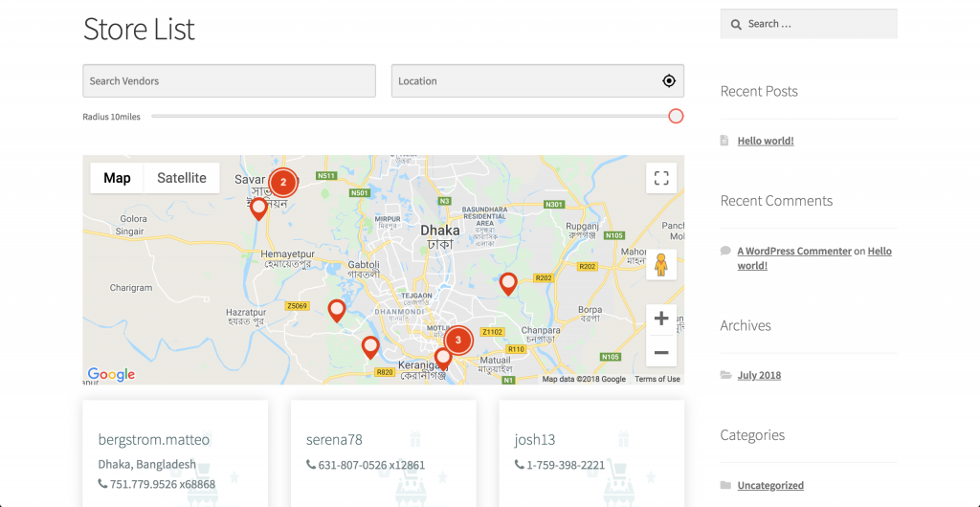The width and height of the screenshot is (980, 507).
Task: Focus the sidebar Search input
Action: [809, 24]
